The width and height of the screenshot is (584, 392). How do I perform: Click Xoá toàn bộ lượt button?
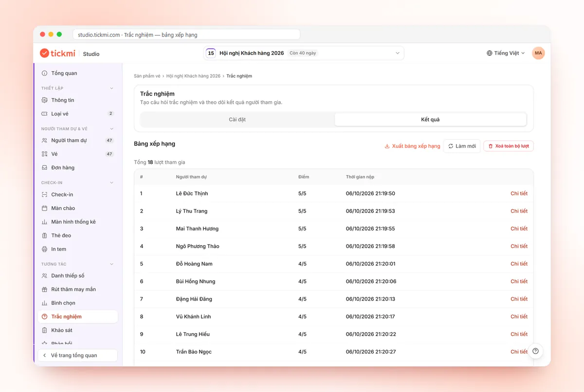tap(509, 146)
